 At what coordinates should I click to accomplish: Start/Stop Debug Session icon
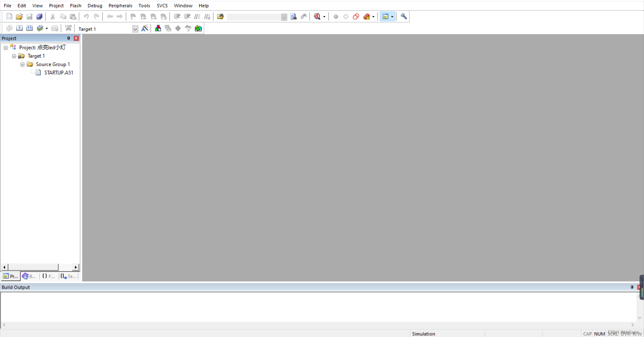(317, 16)
